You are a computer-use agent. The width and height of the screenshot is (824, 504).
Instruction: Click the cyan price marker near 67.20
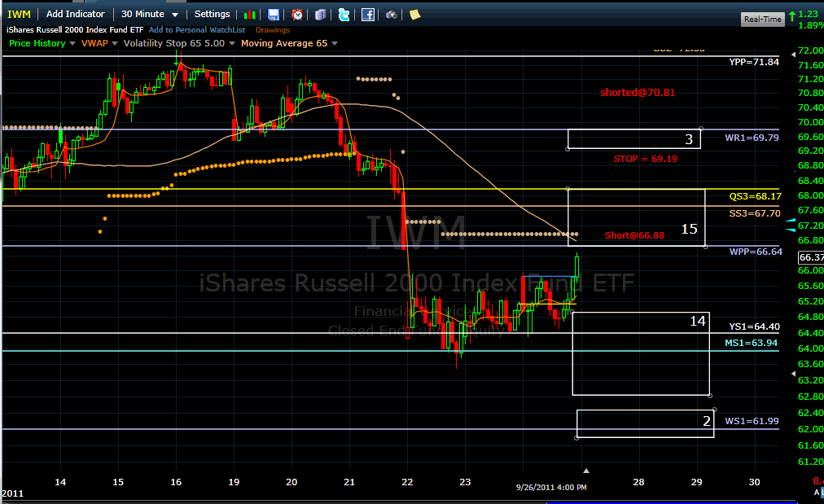[791, 226]
